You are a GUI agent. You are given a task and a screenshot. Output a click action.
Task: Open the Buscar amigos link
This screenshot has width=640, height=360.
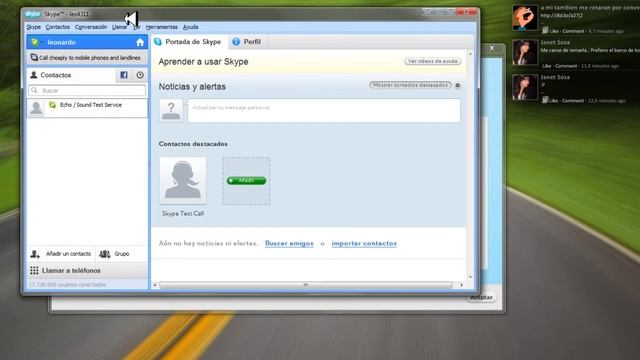click(x=289, y=243)
